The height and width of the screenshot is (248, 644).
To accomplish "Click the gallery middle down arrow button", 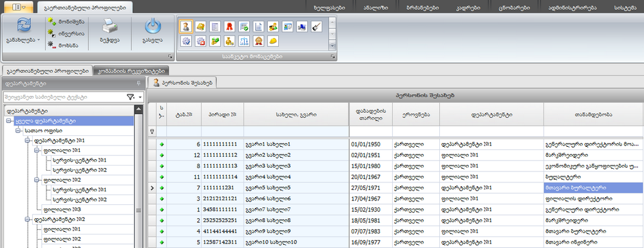I will (x=332, y=33).
